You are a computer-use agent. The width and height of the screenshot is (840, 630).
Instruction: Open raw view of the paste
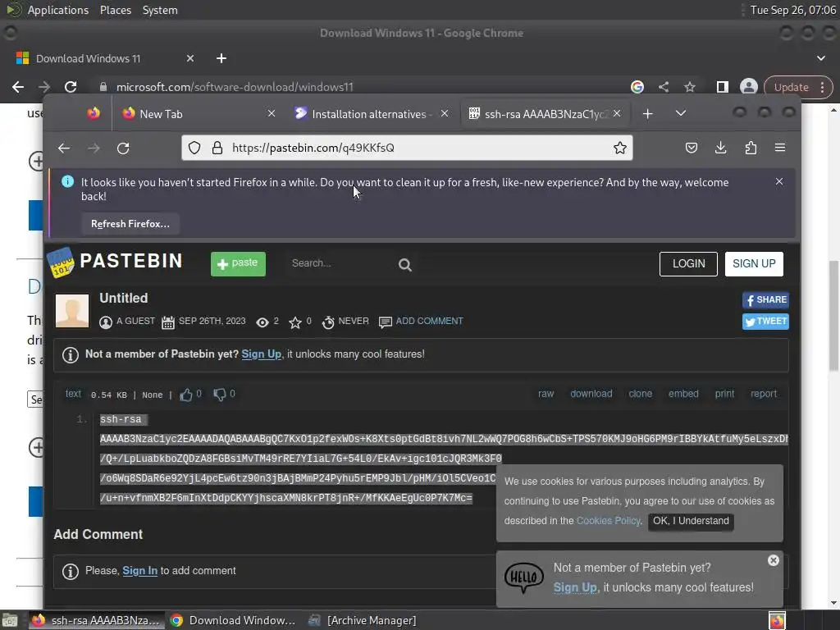point(546,394)
